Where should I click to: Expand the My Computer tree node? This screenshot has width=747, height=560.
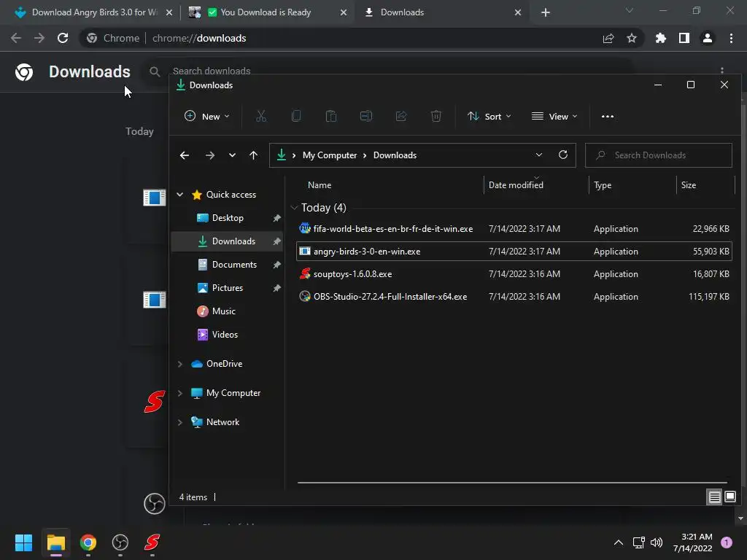[x=180, y=393]
